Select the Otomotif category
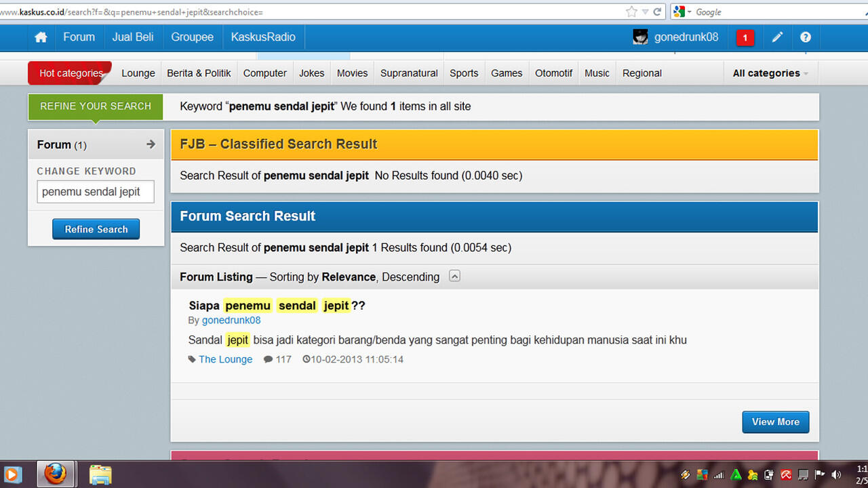 pos(553,73)
